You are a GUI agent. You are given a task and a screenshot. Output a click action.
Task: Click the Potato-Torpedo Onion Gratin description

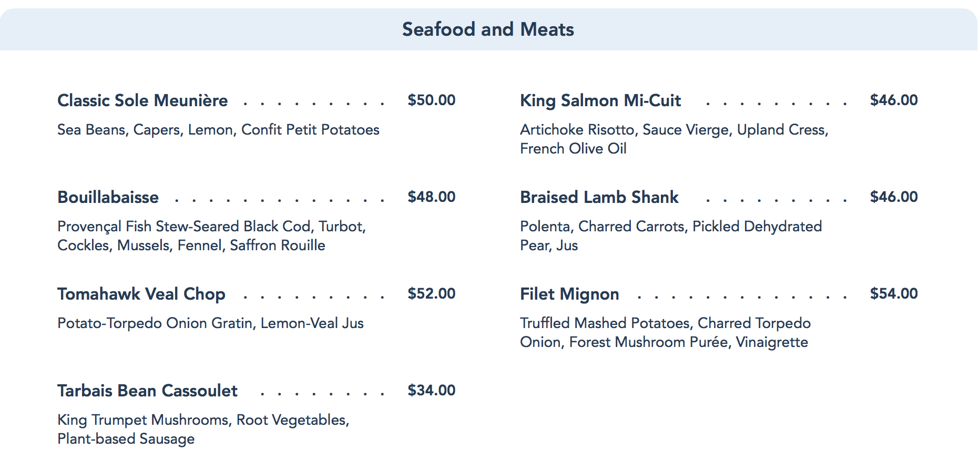pos(210,323)
